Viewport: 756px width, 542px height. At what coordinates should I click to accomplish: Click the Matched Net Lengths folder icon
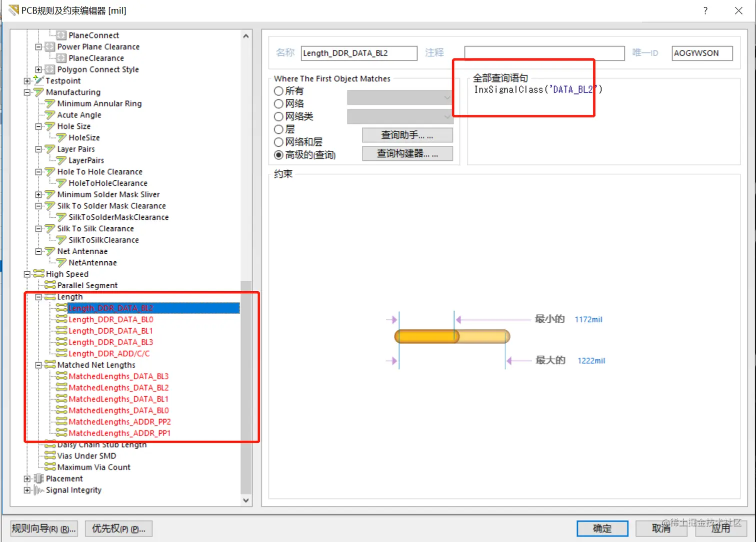click(50, 365)
